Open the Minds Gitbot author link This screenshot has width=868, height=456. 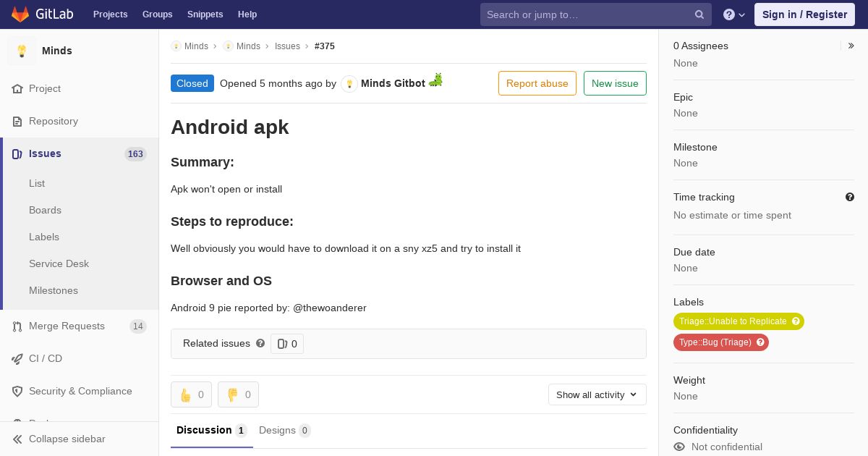point(393,83)
